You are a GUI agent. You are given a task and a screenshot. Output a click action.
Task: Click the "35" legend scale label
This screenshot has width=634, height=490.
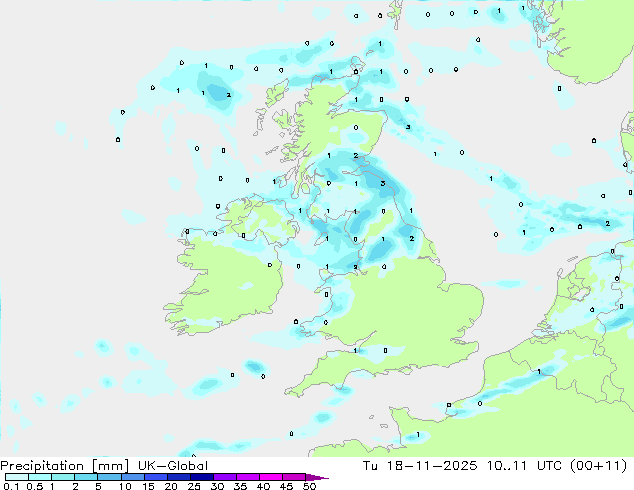click(240, 486)
